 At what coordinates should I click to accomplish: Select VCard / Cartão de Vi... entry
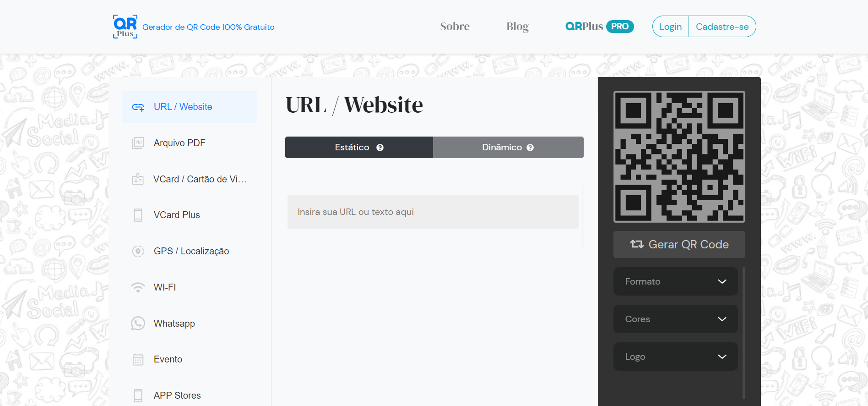[x=190, y=179]
